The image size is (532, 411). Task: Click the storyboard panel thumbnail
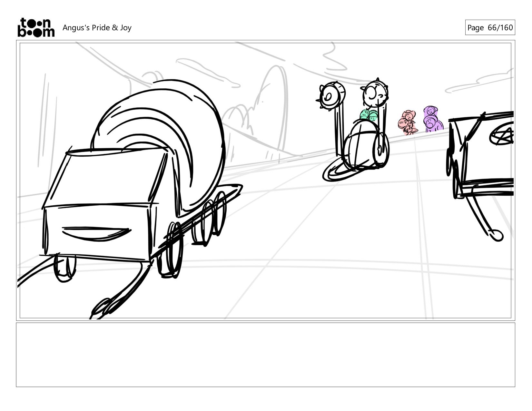tap(265, 181)
